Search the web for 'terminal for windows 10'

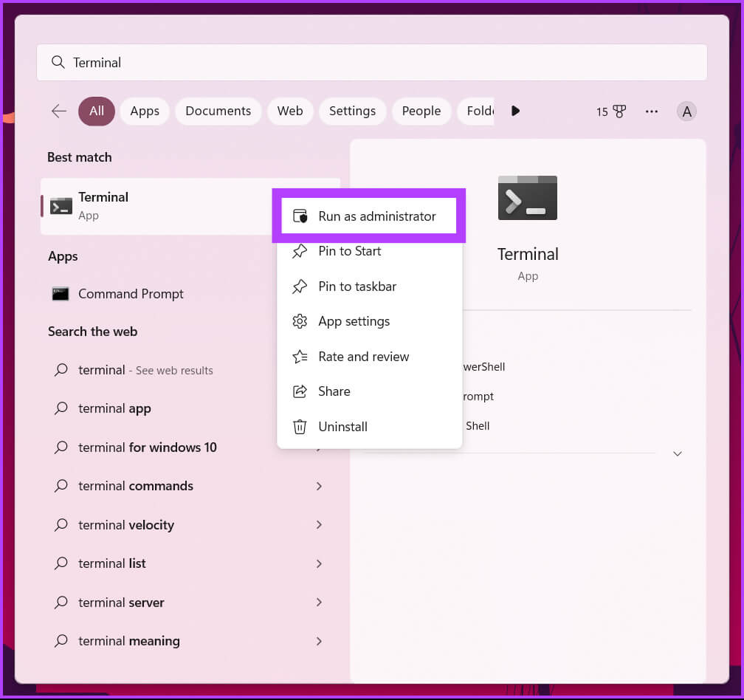click(162, 447)
